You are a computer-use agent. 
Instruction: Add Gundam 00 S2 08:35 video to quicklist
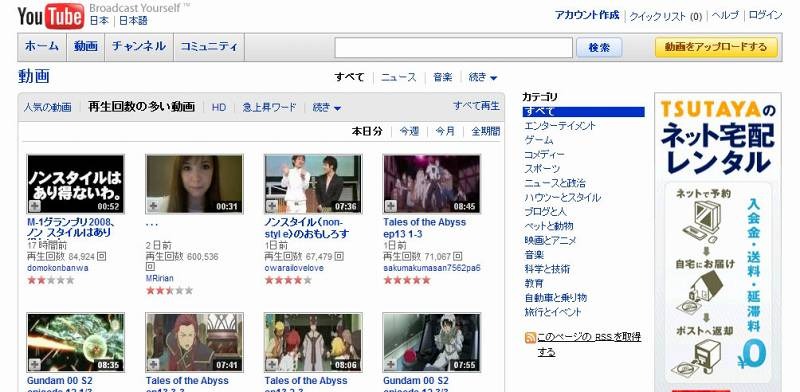[34, 364]
